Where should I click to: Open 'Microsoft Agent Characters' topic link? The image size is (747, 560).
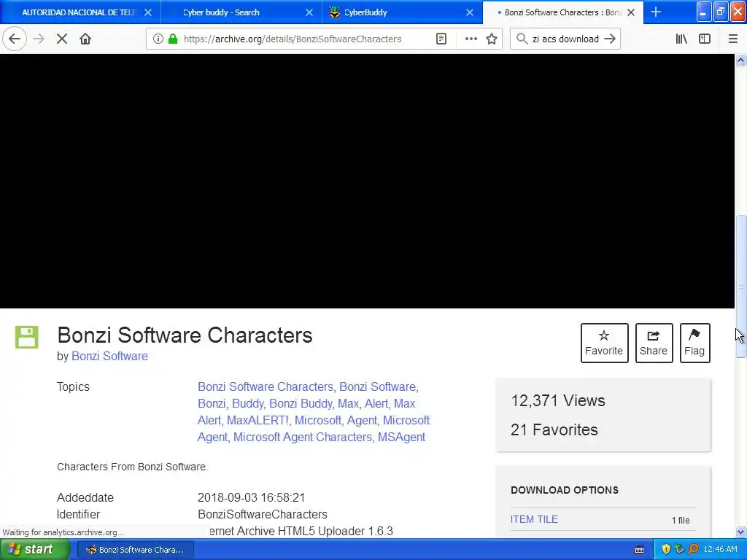pos(303,437)
